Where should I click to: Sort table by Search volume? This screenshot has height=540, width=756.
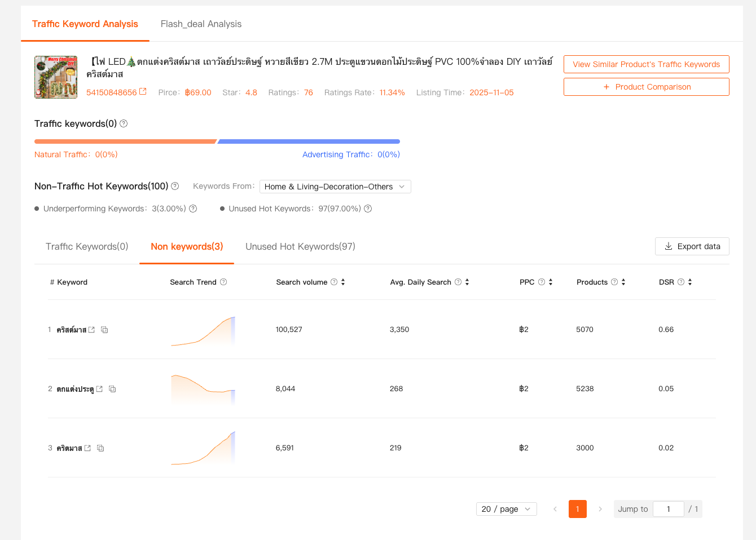click(343, 282)
